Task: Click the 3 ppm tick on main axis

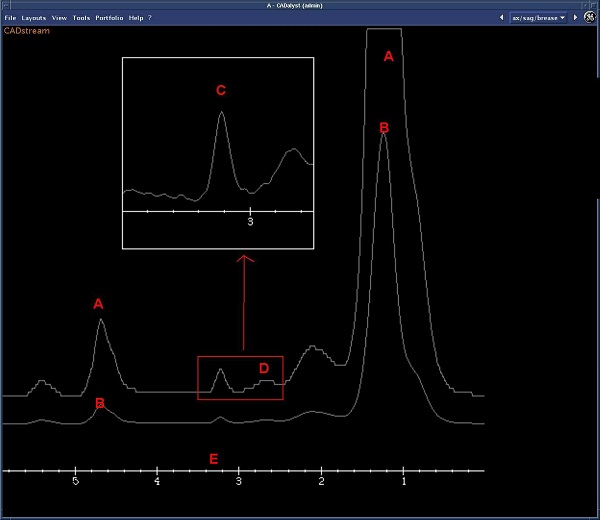Action: [x=239, y=470]
